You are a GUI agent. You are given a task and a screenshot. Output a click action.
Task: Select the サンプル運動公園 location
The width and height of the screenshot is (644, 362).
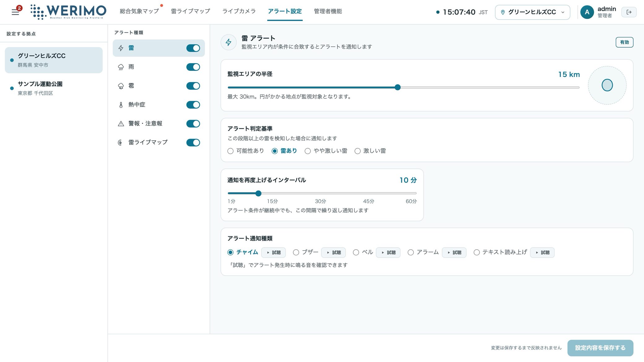tap(54, 88)
